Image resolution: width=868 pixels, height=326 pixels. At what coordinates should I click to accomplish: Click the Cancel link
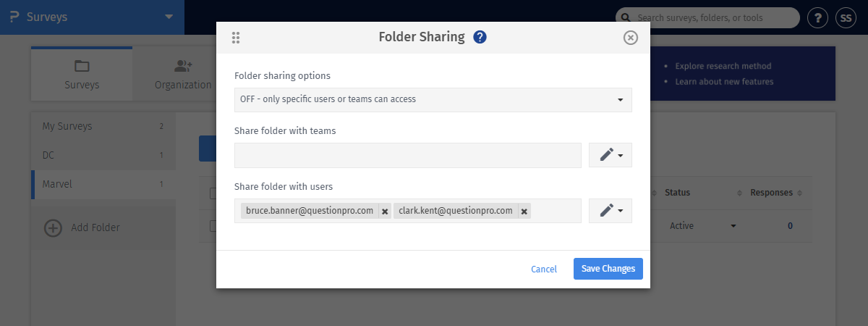(x=544, y=269)
